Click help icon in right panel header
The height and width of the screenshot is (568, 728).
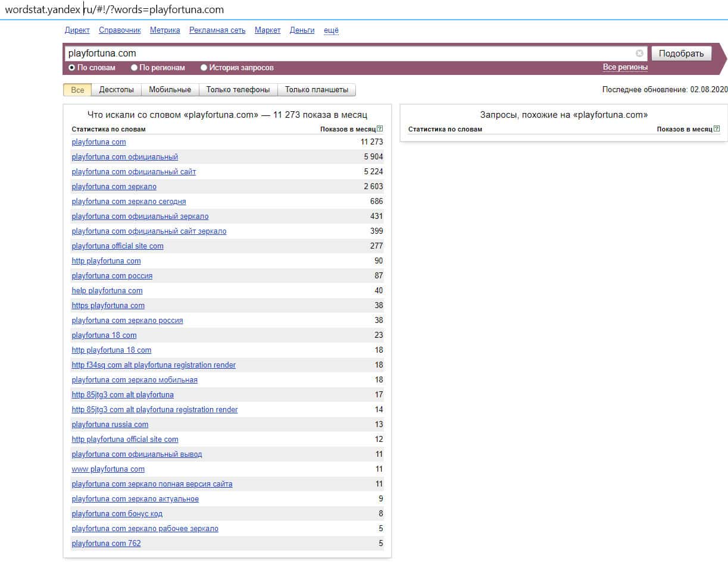(x=717, y=129)
